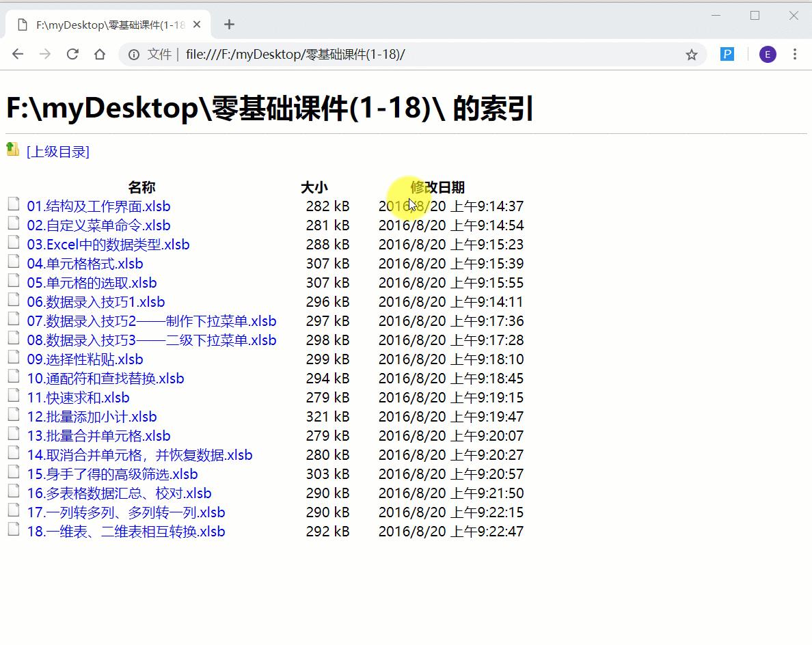Screen dimensions: 812x645
Task: Click the file icon beside 01.结构及工作界面.xlsb
Action: [x=13, y=204]
